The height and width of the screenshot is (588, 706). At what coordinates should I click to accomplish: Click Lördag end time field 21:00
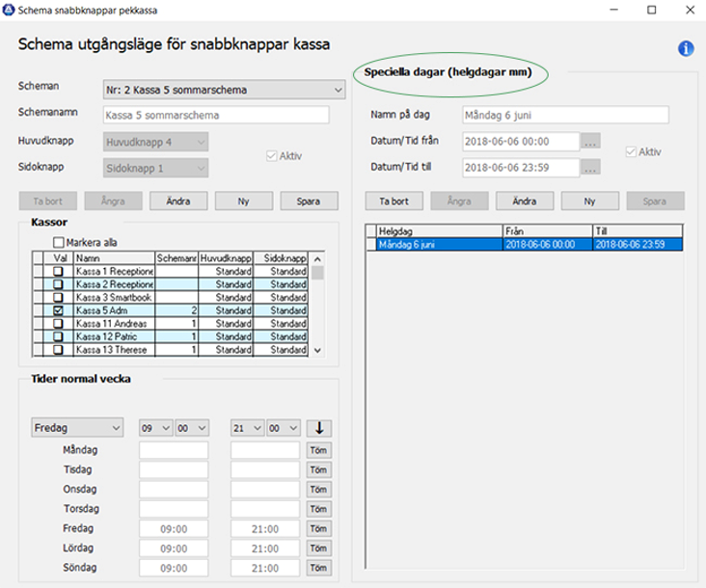265,548
